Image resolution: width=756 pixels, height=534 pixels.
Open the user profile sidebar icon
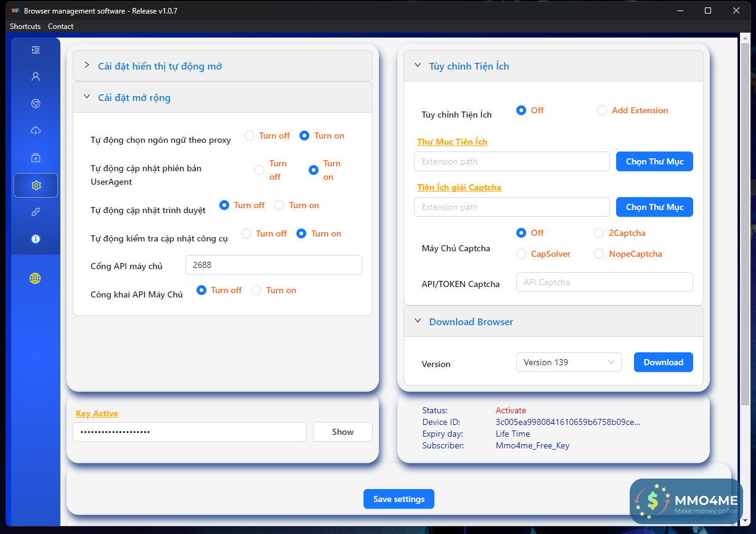pos(36,76)
